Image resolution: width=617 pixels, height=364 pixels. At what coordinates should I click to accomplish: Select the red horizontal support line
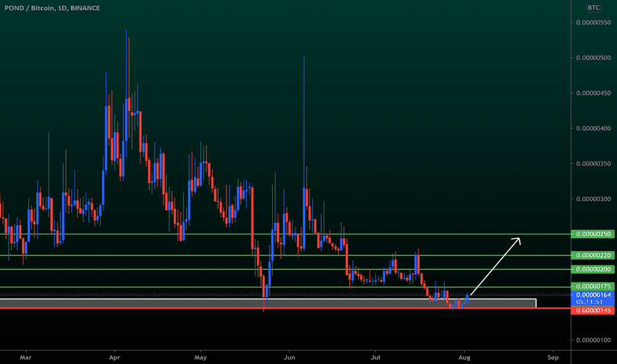pyautogui.click(x=285, y=308)
